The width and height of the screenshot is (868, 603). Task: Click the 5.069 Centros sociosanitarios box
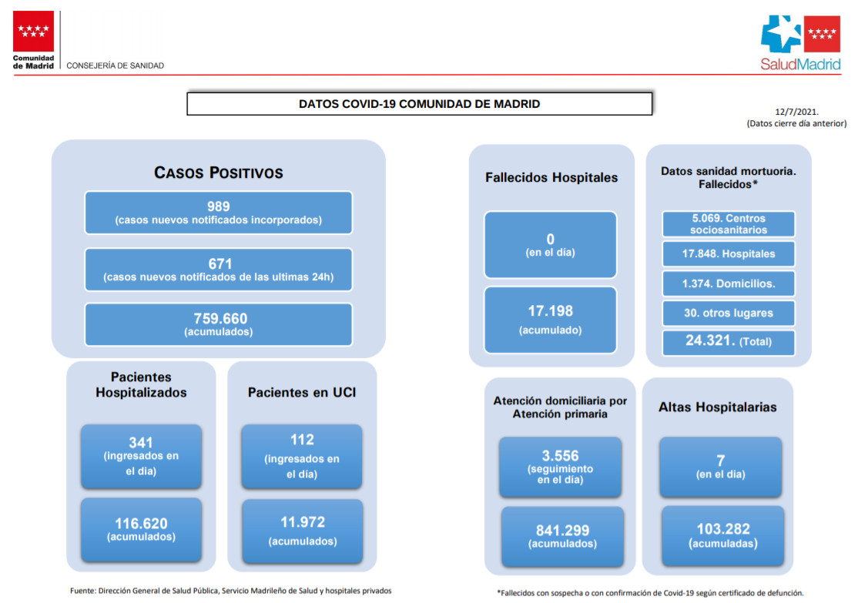[x=728, y=224]
